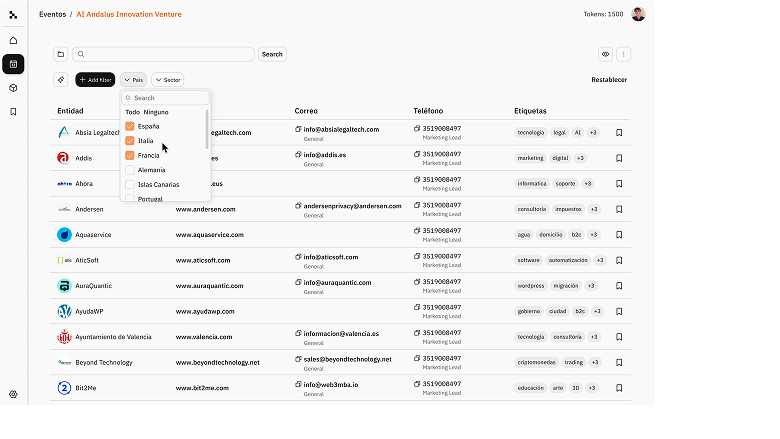
Task: Open the saved bookmarks icon in sidebar
Action: (x=13, y=112)
